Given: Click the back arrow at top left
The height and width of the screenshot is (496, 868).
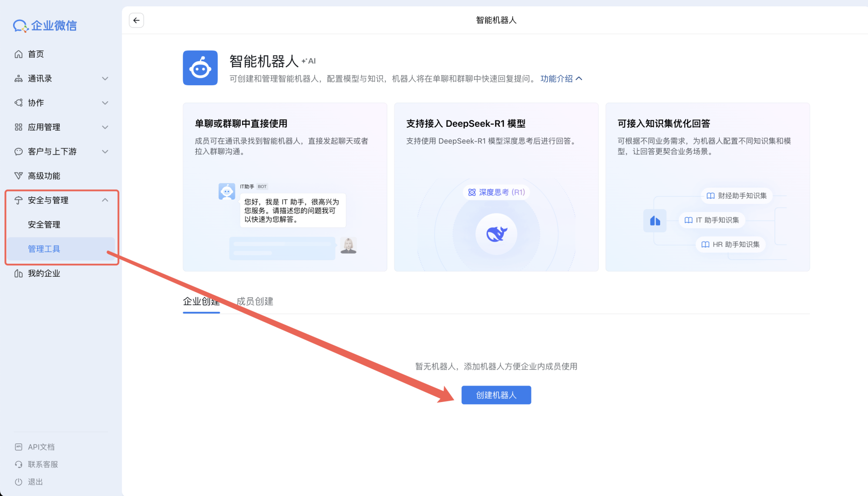Looking at the screenshot, I should [136, 20].
